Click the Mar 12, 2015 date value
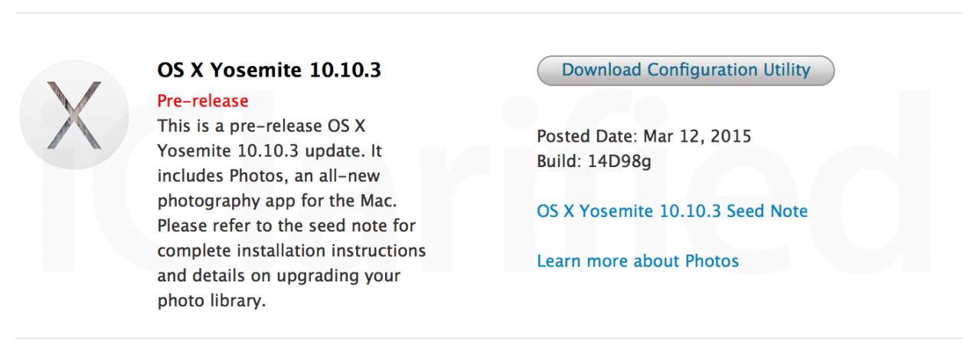The height and width of the screenshot is (348, 980). pyautogui.click(x=697, y=136)
